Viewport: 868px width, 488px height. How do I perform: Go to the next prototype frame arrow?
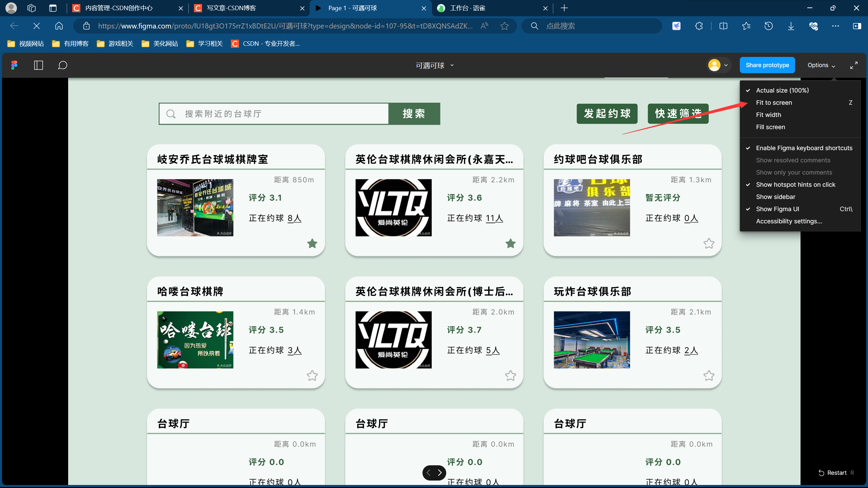coord(440,473)
